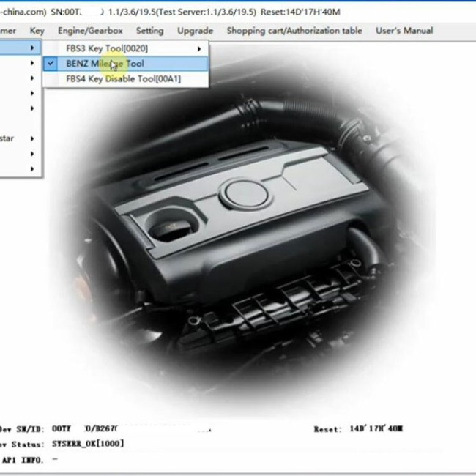This screenshot has width=476, height=476.
Task: Click the Reset 14D'17H'40M status value
Action: click(376, 428)
